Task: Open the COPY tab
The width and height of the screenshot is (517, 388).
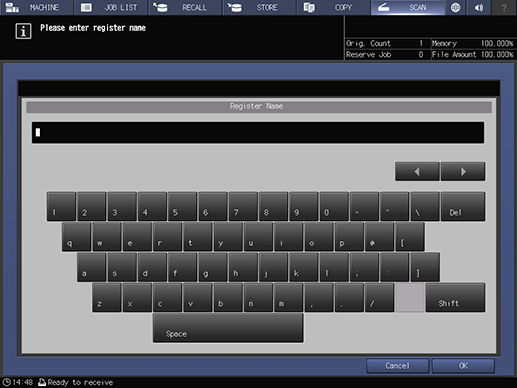Action: coord(333,7)
